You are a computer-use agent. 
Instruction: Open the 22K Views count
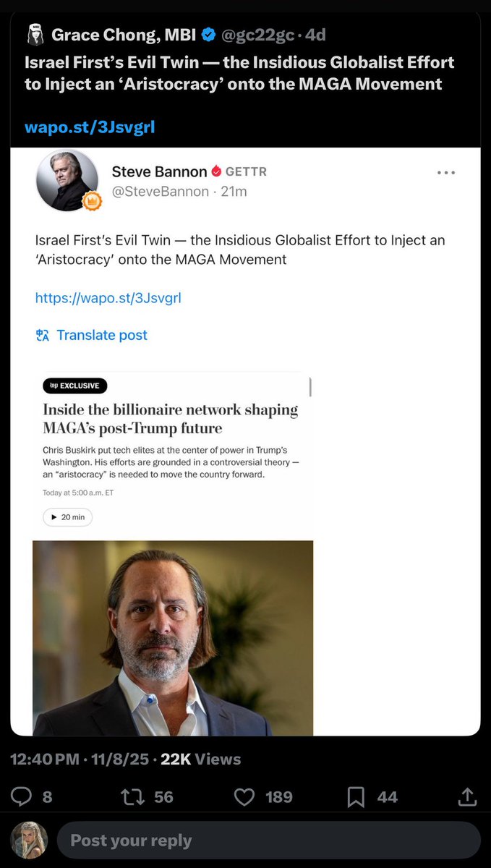pos(200,759)
